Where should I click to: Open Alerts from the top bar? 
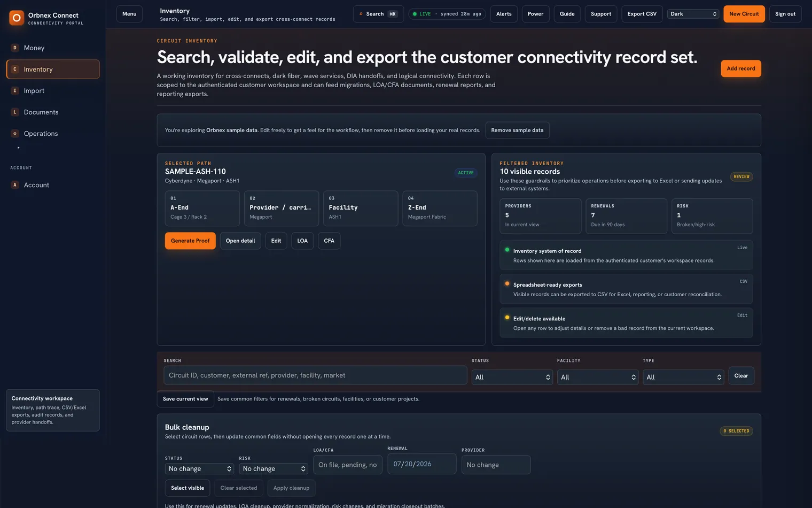pos(504,14)
